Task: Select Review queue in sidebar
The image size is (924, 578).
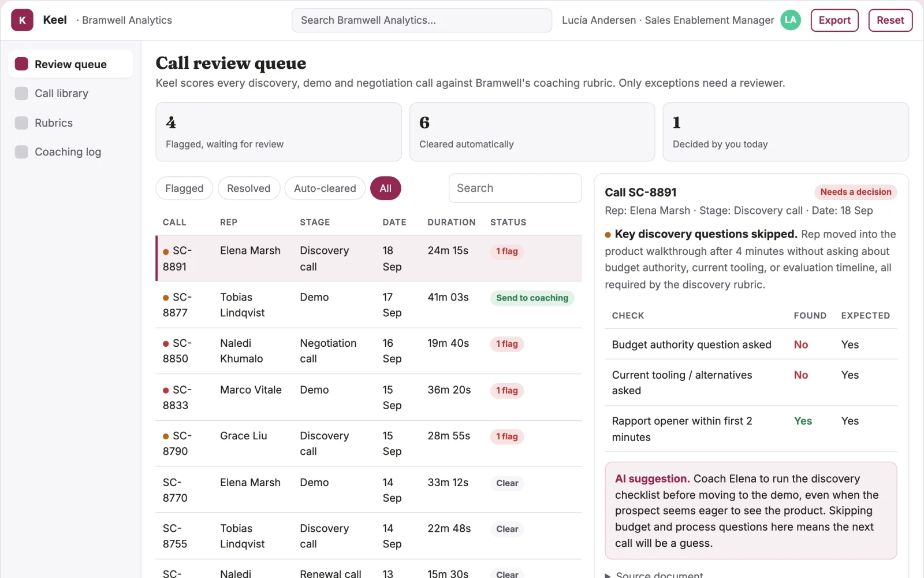Action: pos(70,64)
